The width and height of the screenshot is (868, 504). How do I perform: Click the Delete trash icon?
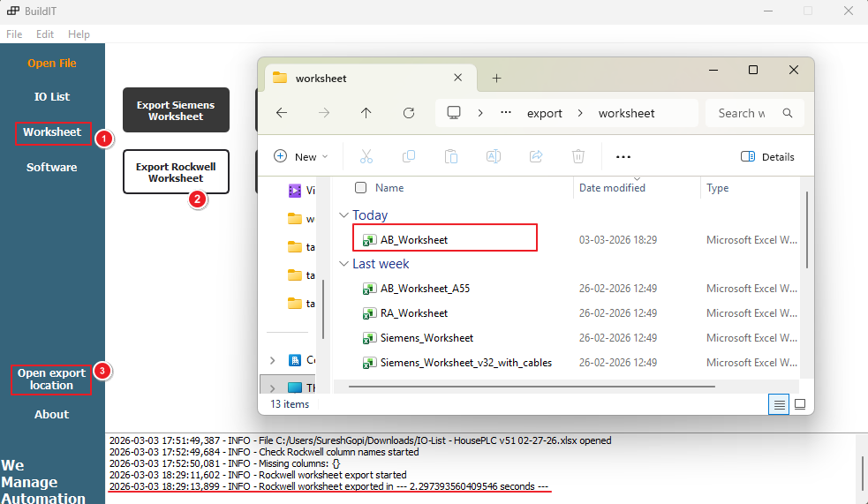point(577,156)
